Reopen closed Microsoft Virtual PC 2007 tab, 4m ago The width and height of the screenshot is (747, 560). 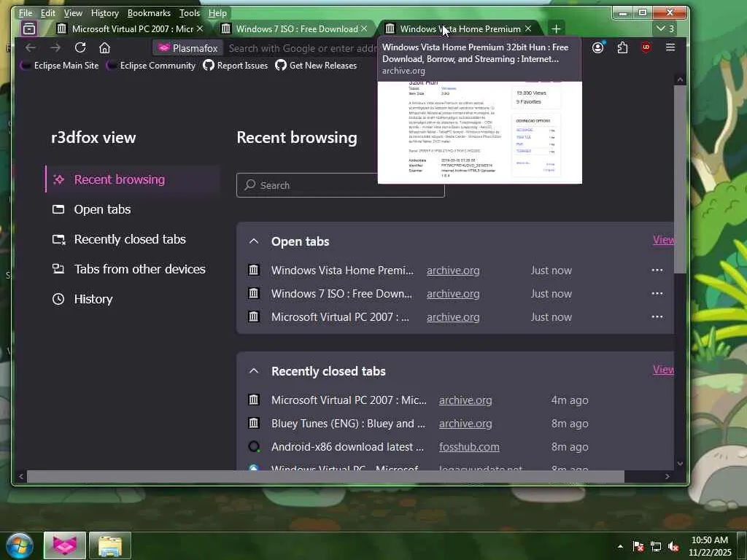349,400
